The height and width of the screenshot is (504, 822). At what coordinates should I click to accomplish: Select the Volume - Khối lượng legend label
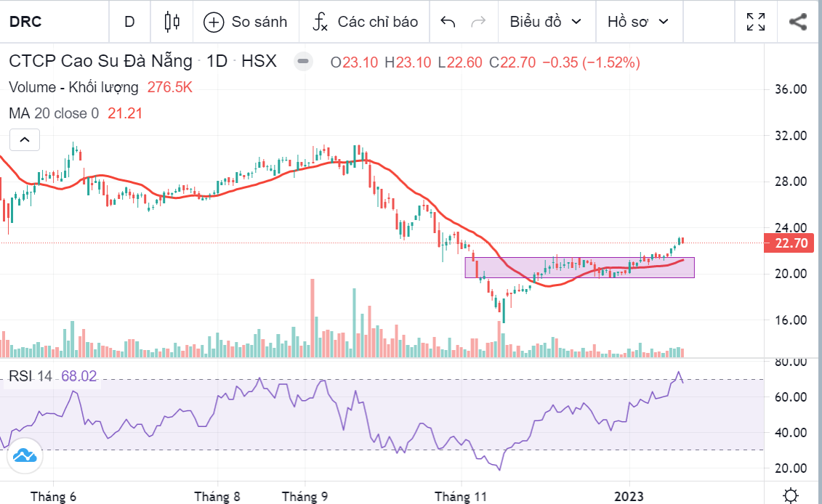[73, 87]
